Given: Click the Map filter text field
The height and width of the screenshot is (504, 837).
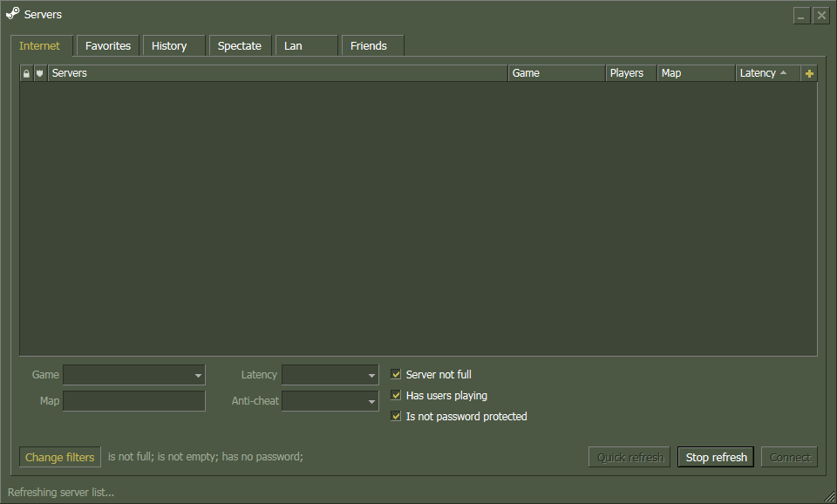Looking at the screenshot, I should [x=134, y=401].
